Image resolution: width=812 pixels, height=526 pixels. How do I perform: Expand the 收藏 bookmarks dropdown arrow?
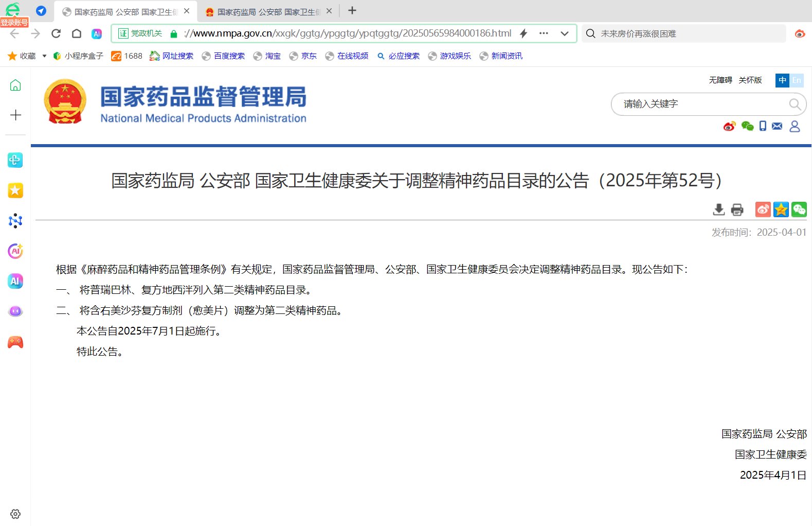[x=44, y=56]
